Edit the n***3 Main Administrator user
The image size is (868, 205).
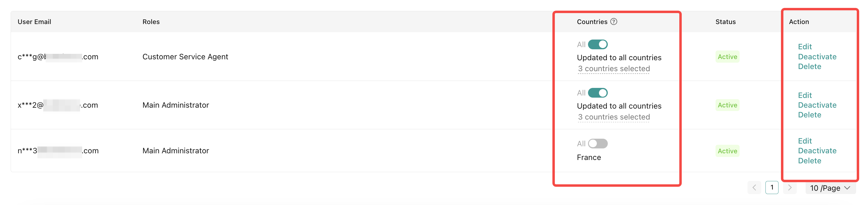pyautogui.click(x=805, y=141)
